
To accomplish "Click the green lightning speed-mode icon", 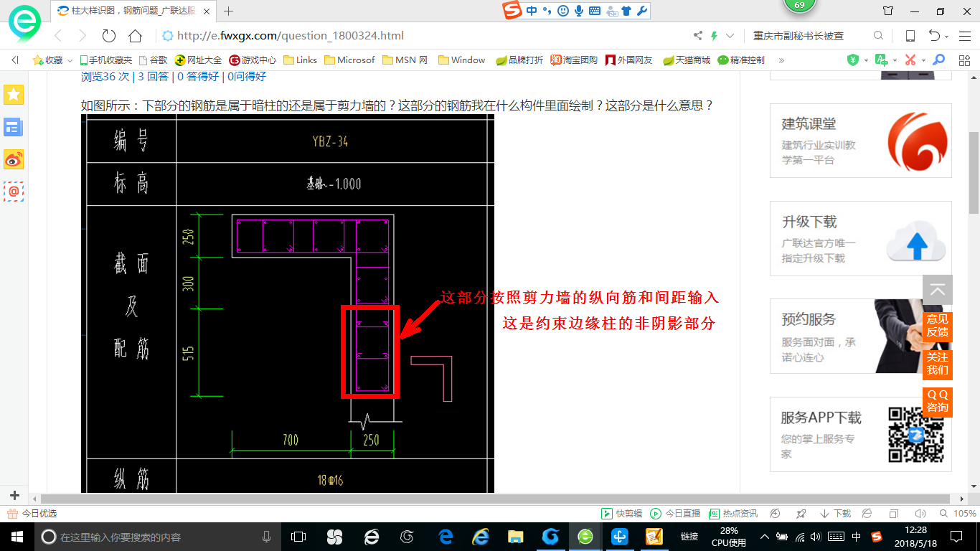I will point(714,36).
